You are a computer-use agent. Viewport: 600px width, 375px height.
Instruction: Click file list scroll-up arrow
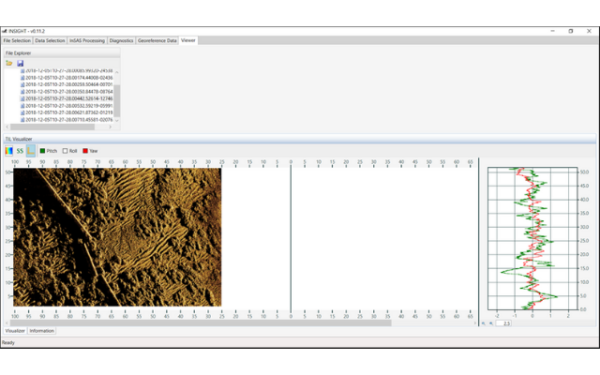click(117, 72)
